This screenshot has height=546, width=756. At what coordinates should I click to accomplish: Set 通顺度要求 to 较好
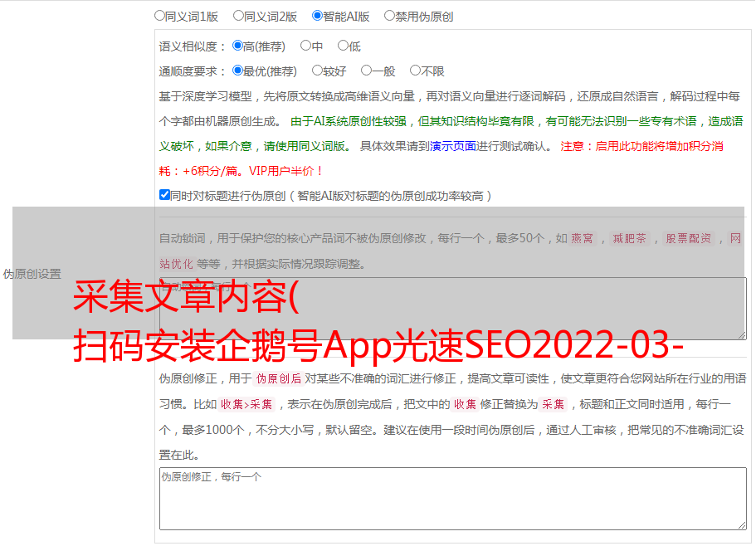317,71
